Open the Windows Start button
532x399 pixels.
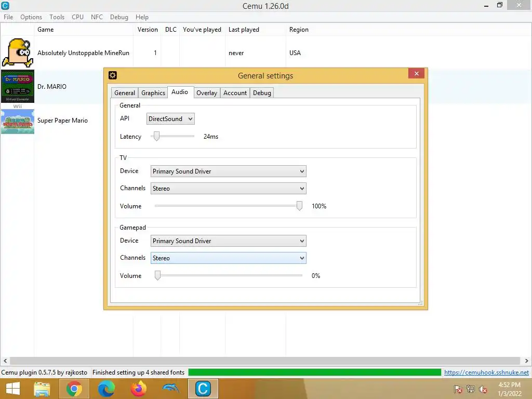tap(13, 389)
